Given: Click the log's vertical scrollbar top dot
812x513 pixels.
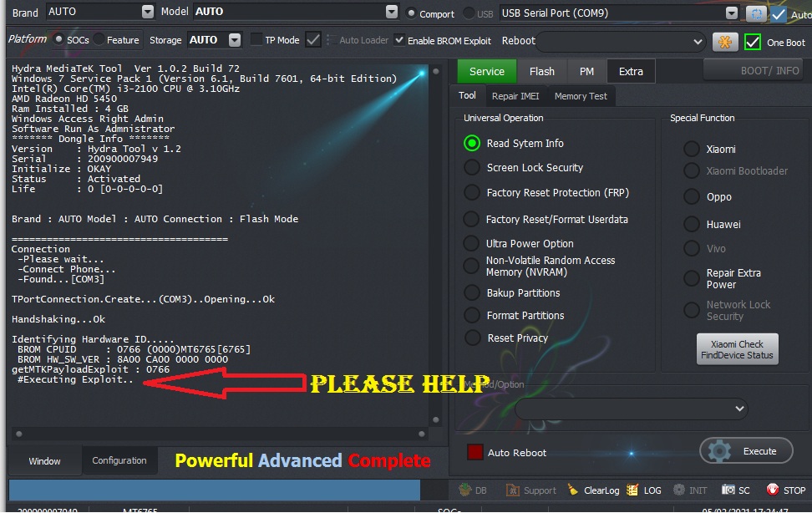Looking at the screenshot, I should point(436,72).
